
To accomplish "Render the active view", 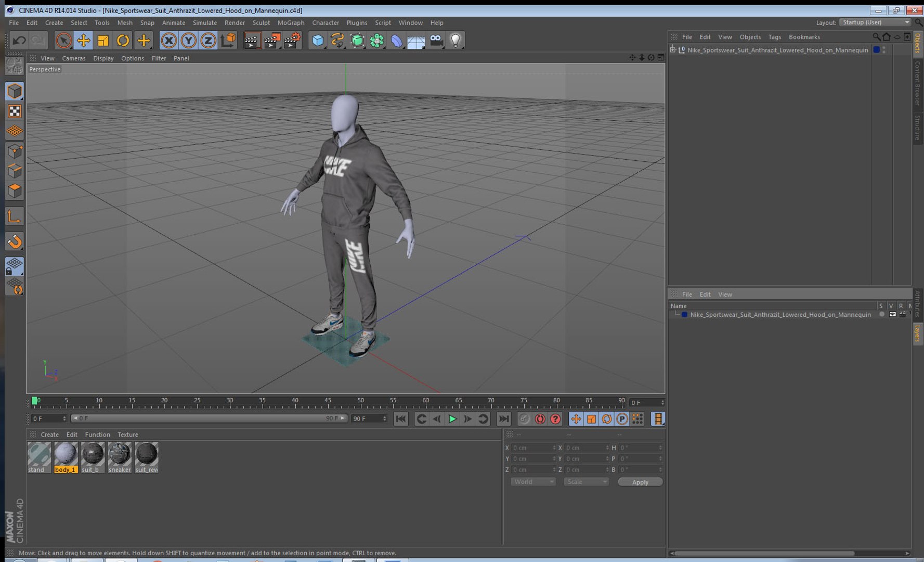I will click(x=252, y=40).
